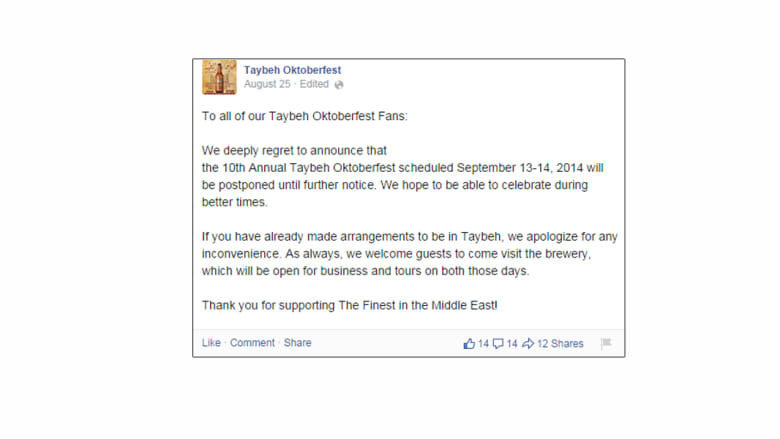Viewport: 780px width, 439px height.
Task: Open the Taybeh Oktoberfest profile picture thumbnail
Action: tap(219, 77)
